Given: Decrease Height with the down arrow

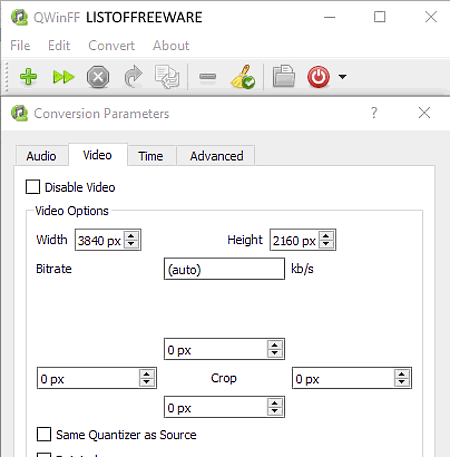Looking at the screenshot, I should coord(326,244).
